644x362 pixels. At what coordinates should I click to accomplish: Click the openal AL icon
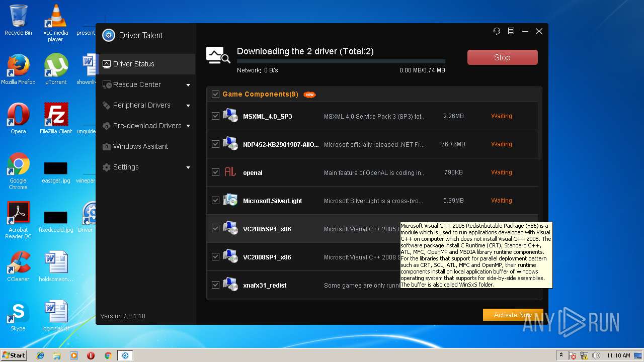[230, 172]
